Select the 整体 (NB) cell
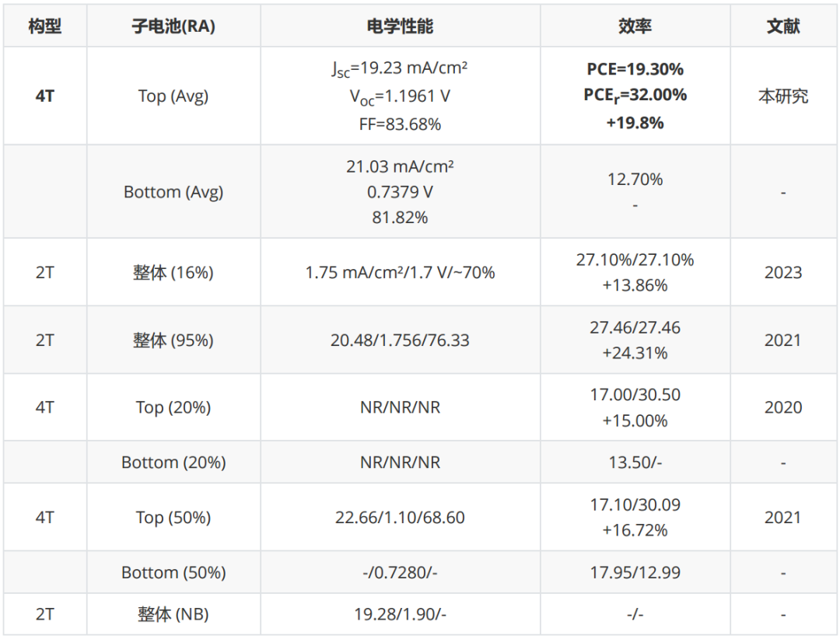The height and width of the screenshot is (639, 840). [x=173, y=614]
